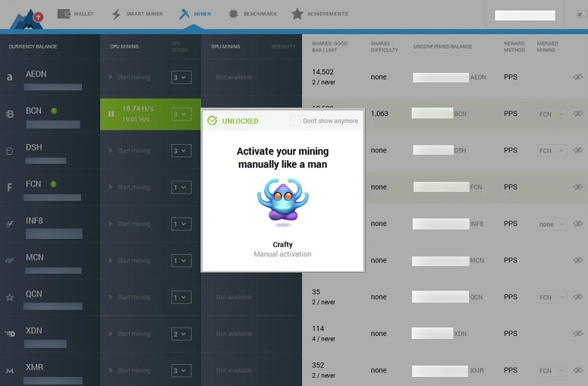The height and width of the screenshot is (386, 588).
Task: Start CPU mining for INF8
Action: coord(130,224)
